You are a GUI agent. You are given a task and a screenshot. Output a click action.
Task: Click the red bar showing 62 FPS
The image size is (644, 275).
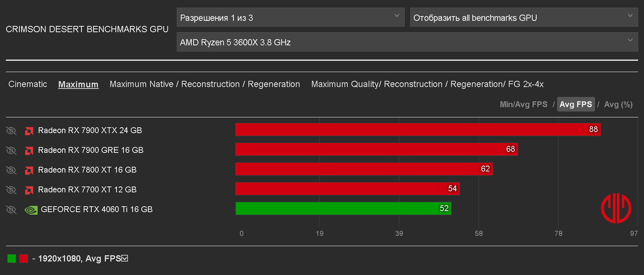click(364, 169)
